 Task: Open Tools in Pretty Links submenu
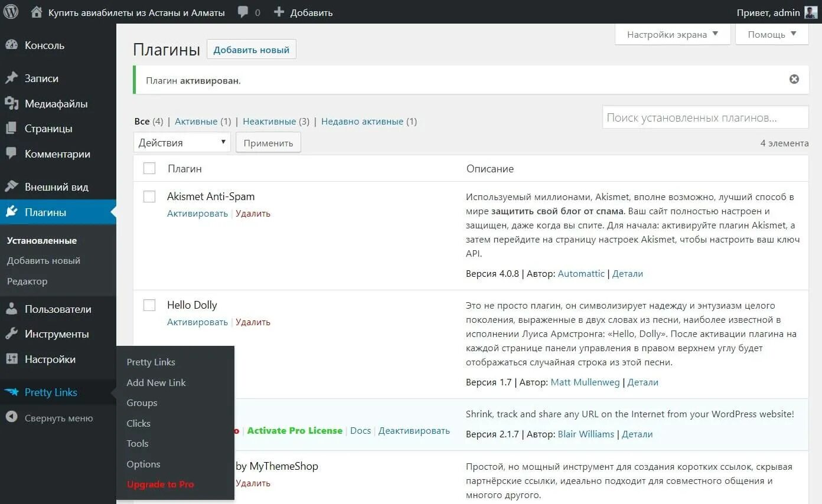tap(137, 443)
